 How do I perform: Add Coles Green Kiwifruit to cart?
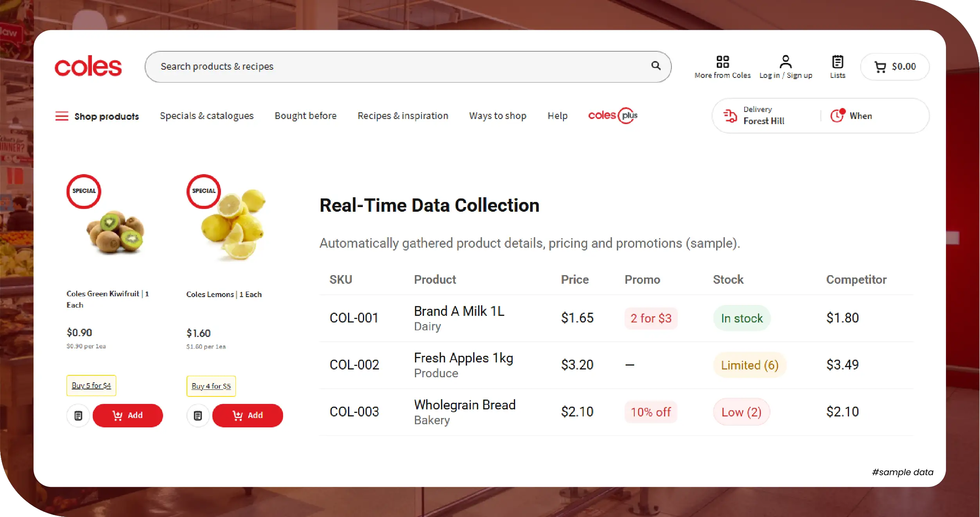tap(128, 415)
